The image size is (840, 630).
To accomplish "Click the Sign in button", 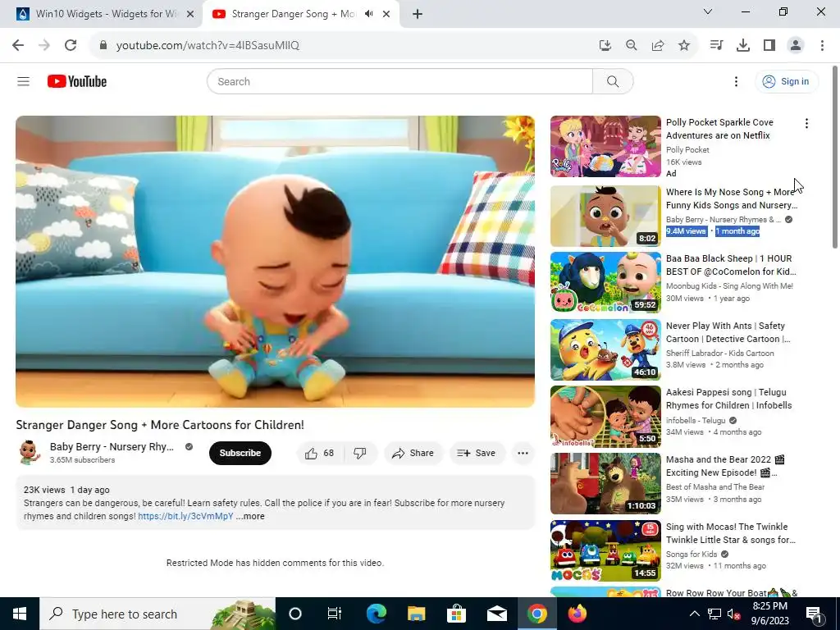I will 786,81.
